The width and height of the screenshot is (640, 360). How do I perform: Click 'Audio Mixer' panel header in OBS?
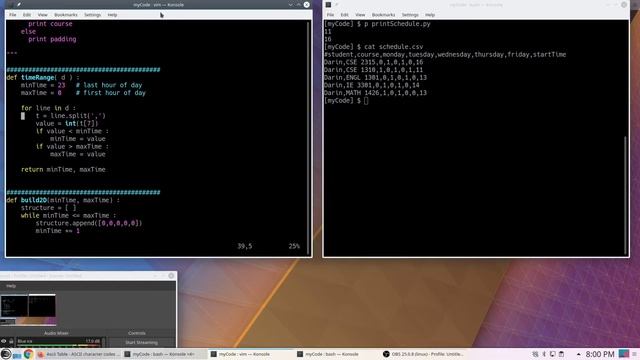(x=56, y=333)
